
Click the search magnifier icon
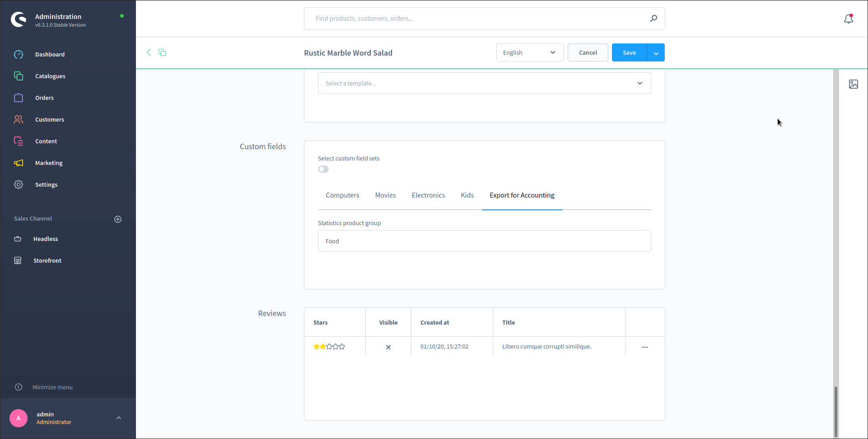(x=653, y=19)
